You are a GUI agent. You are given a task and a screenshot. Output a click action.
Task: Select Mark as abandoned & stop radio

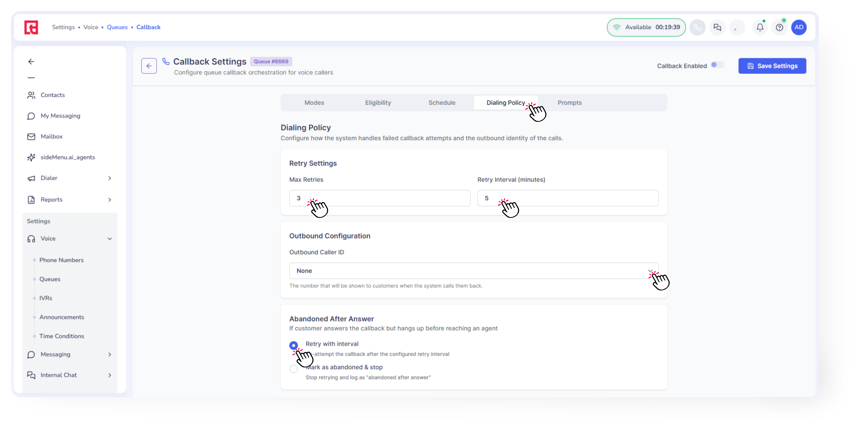[294, 368]
